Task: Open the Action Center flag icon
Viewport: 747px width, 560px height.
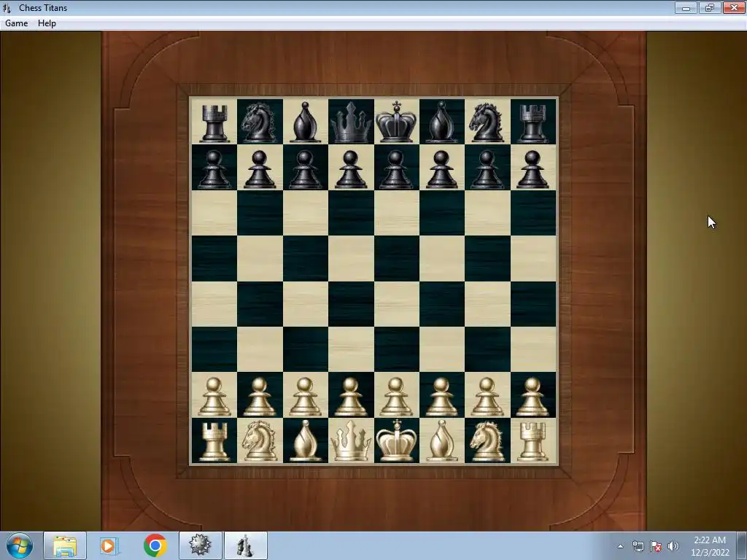Action: [x=656, y=546]
